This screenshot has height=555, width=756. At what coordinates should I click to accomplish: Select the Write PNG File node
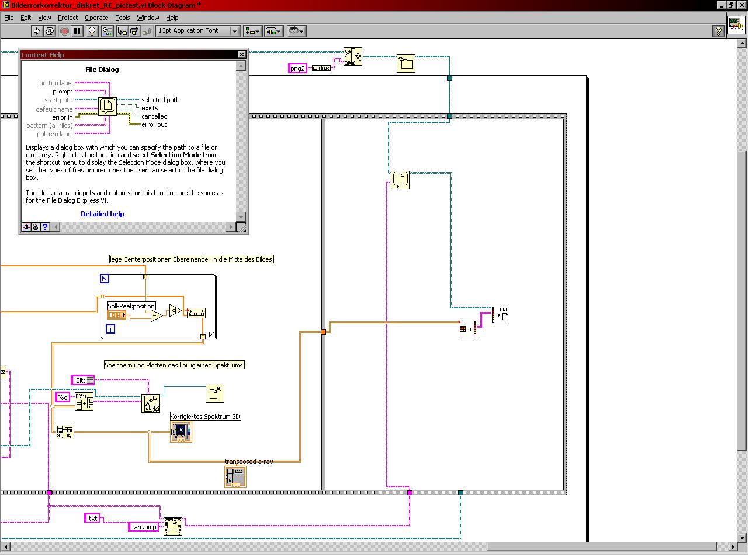500,314
